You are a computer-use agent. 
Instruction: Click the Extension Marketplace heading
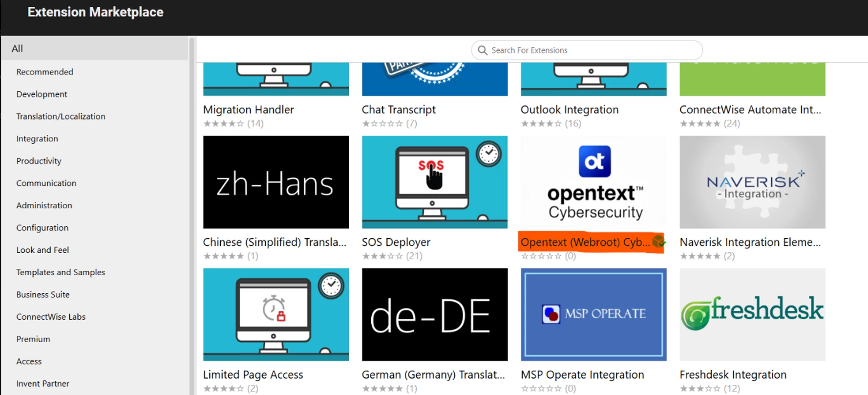click(95, 12)
